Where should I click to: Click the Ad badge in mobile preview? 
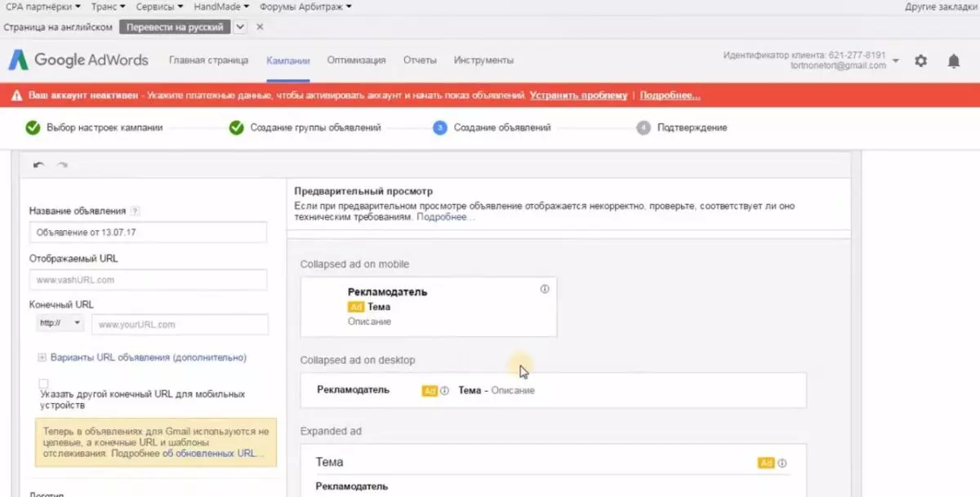pos(356,307)
